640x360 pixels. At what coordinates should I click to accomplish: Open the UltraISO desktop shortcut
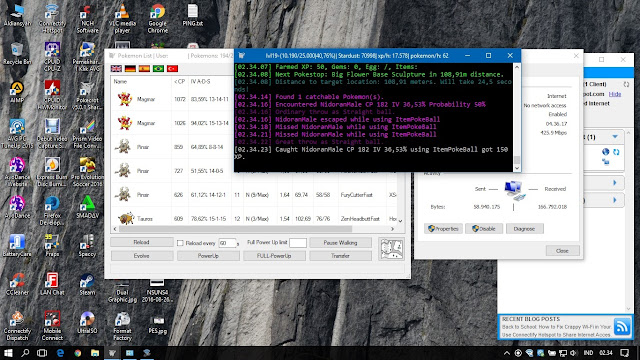[87, 322]
